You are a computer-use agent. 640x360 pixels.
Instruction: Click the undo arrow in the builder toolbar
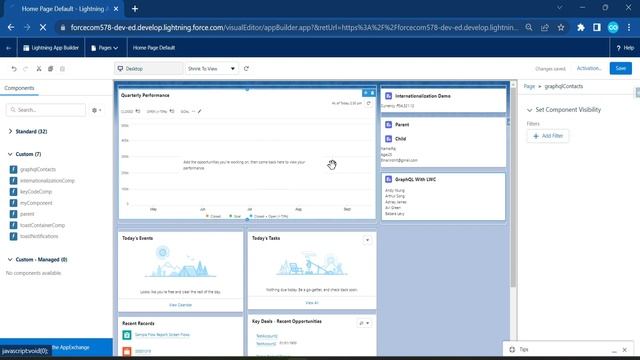[x=14, y=69]
